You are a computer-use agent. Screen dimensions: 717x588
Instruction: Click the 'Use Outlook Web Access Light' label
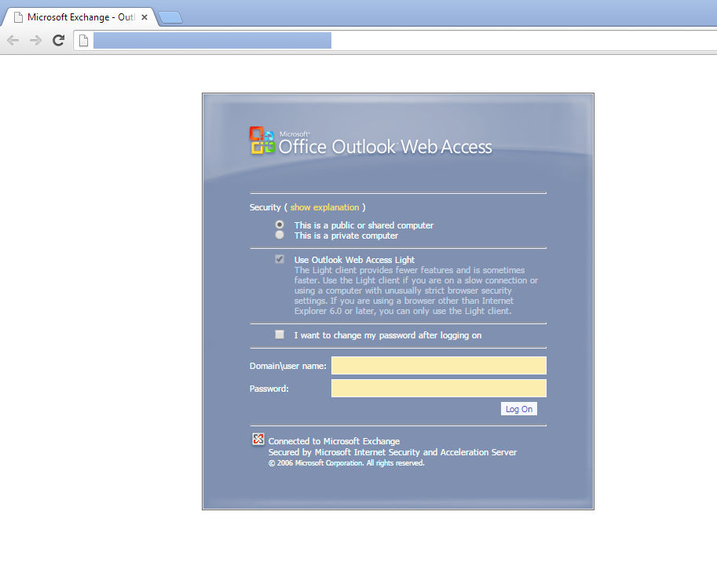[x=354, y=260]
